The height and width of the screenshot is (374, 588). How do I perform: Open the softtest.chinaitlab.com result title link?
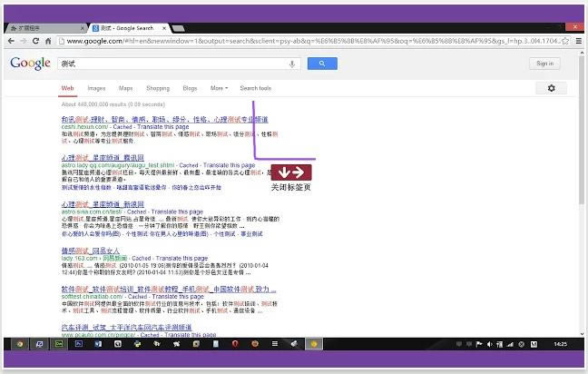click(x=169, y=290)
